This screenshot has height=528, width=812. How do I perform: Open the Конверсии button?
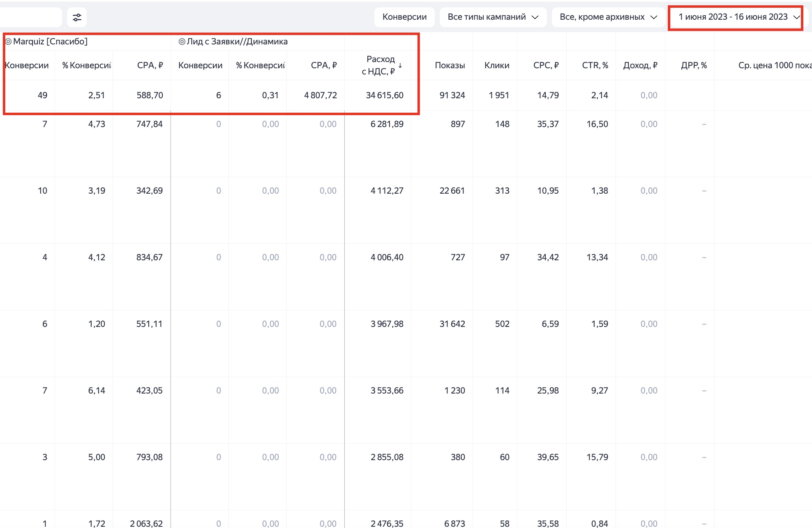[x=404, y=17]
